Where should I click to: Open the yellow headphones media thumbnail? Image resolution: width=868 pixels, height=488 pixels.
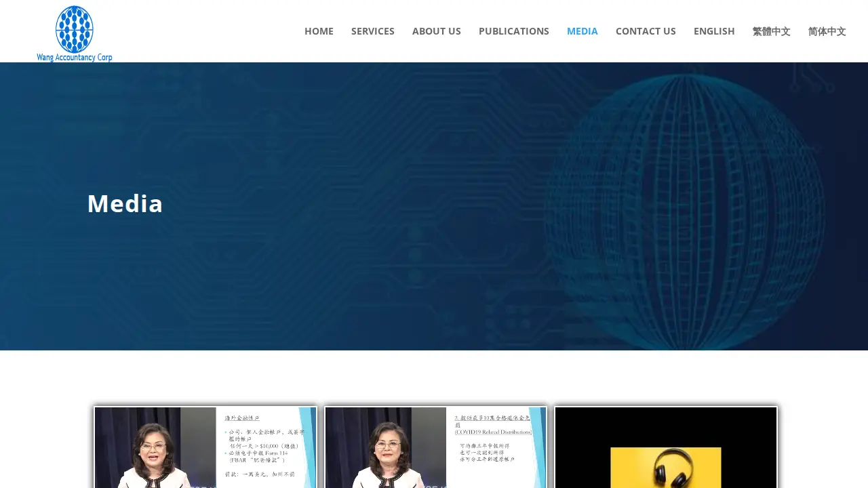click(666, 447)
